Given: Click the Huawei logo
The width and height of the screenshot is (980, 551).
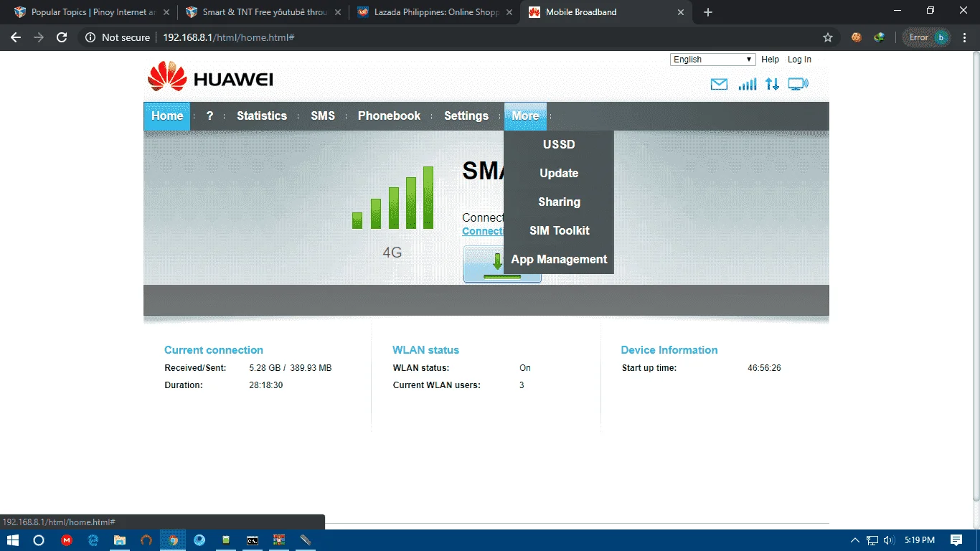Looking at the screenshot, I should [x=210, y=77].
